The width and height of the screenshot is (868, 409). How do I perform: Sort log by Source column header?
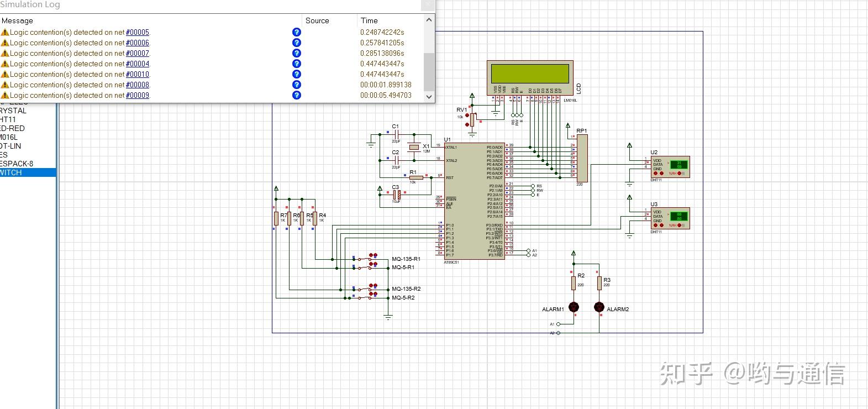(329, 20)
